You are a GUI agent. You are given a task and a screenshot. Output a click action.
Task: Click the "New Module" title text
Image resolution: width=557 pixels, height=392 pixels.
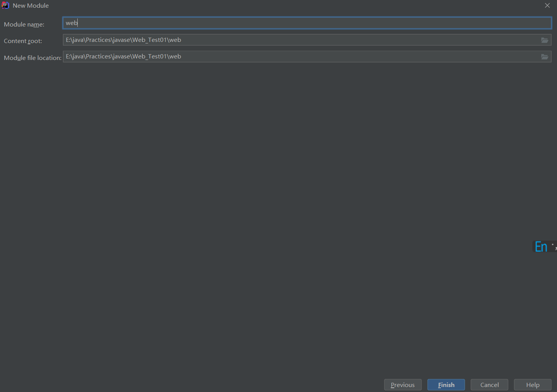[31, 6]
